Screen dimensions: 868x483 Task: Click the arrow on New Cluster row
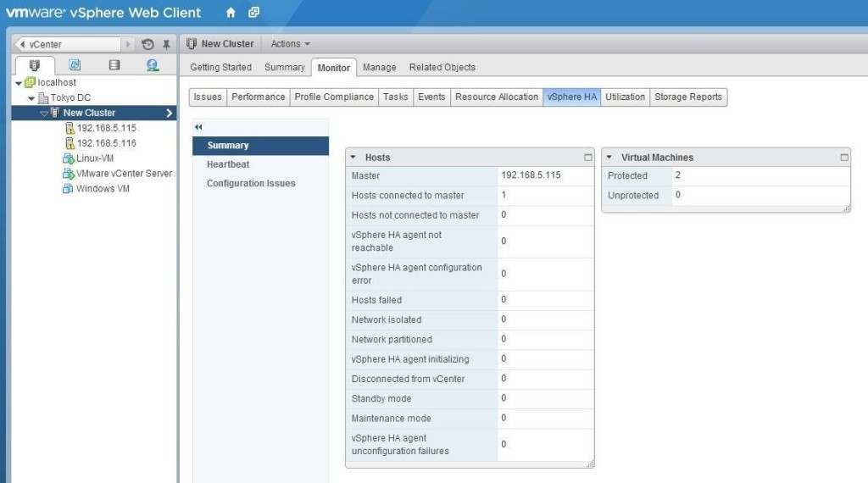169,113
